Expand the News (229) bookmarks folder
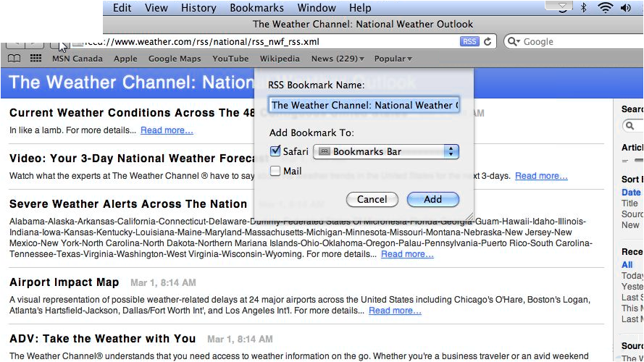644x362 pixels. point(338,59)
